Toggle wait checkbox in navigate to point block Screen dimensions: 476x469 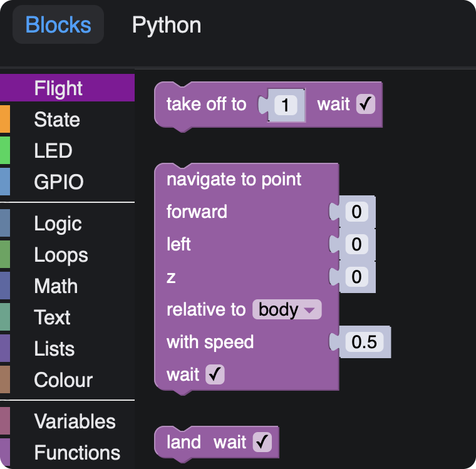pos(215,375)
